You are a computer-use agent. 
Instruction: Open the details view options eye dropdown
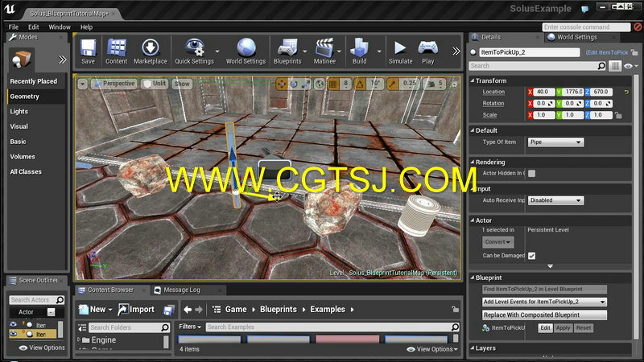[630, 66]
